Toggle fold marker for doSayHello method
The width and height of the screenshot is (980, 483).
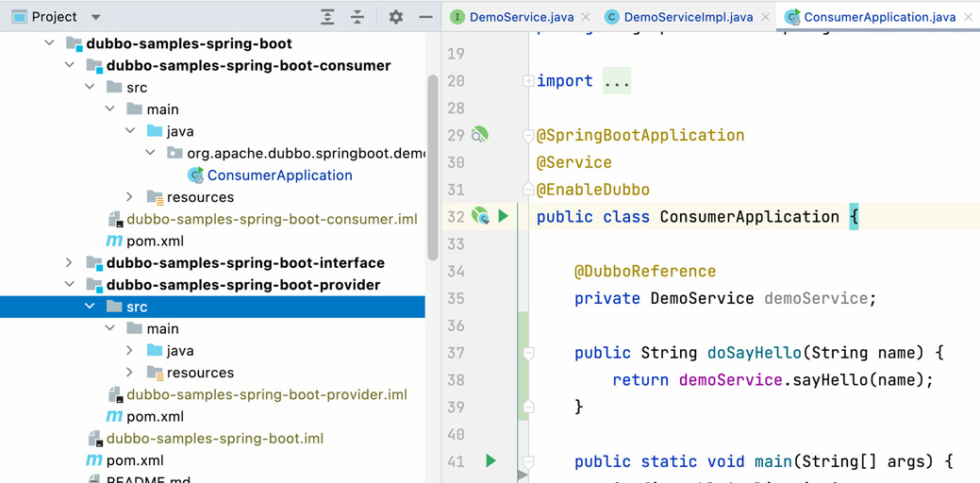point(528,353)
